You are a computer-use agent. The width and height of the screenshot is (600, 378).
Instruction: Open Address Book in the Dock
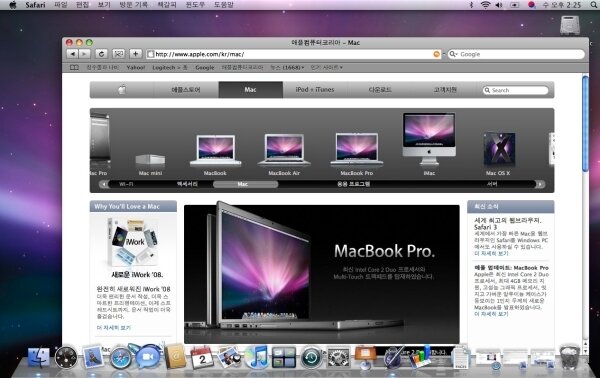(175, 357)
